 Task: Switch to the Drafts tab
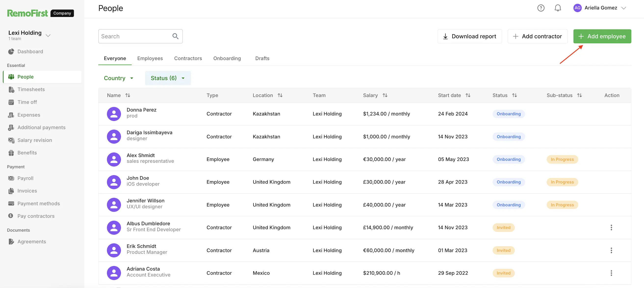pos(262,58)
